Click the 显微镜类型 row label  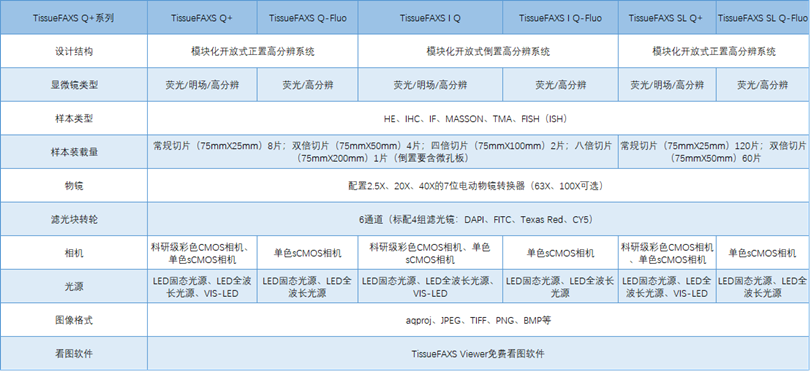point(74,85)
